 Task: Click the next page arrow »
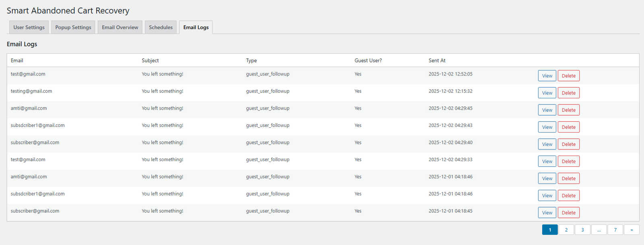click(632, 230)
